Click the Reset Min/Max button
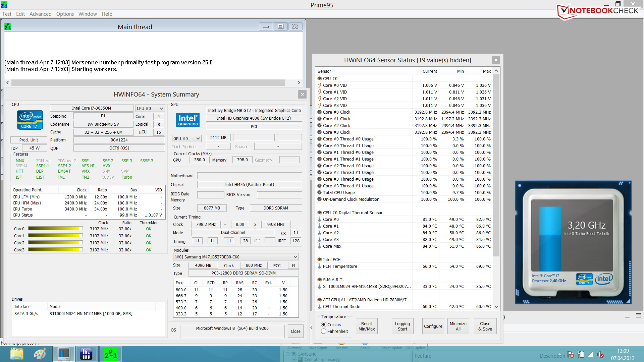The height and width of the screenshot is (362, 644). point(366,326)
